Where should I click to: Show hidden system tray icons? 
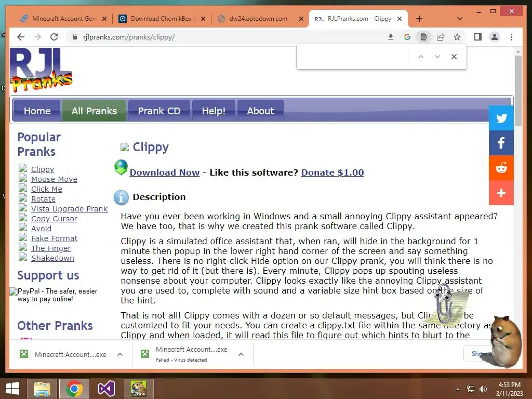tap(458, 389)
